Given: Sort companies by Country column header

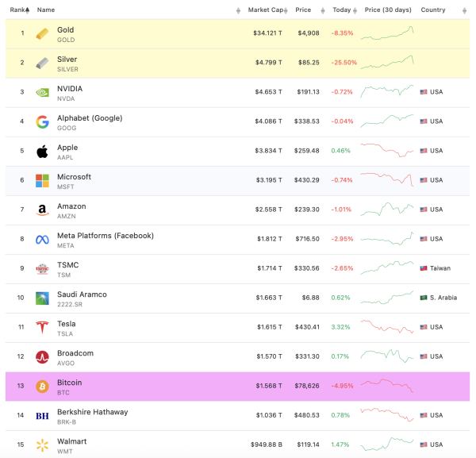Looking at the screenshot, I should [433, 10].
